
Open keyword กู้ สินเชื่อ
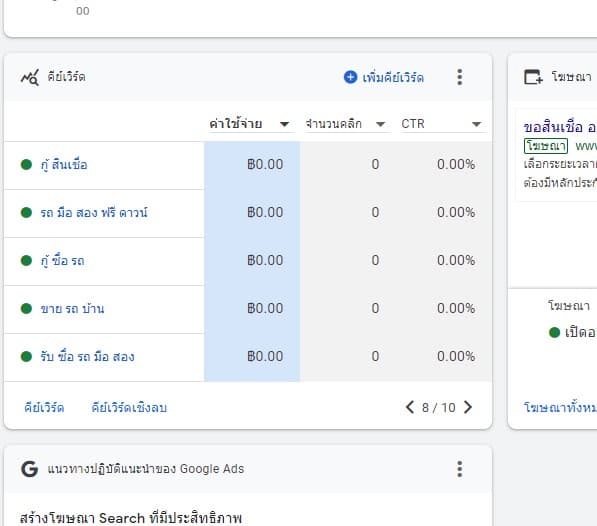point(64,164)
